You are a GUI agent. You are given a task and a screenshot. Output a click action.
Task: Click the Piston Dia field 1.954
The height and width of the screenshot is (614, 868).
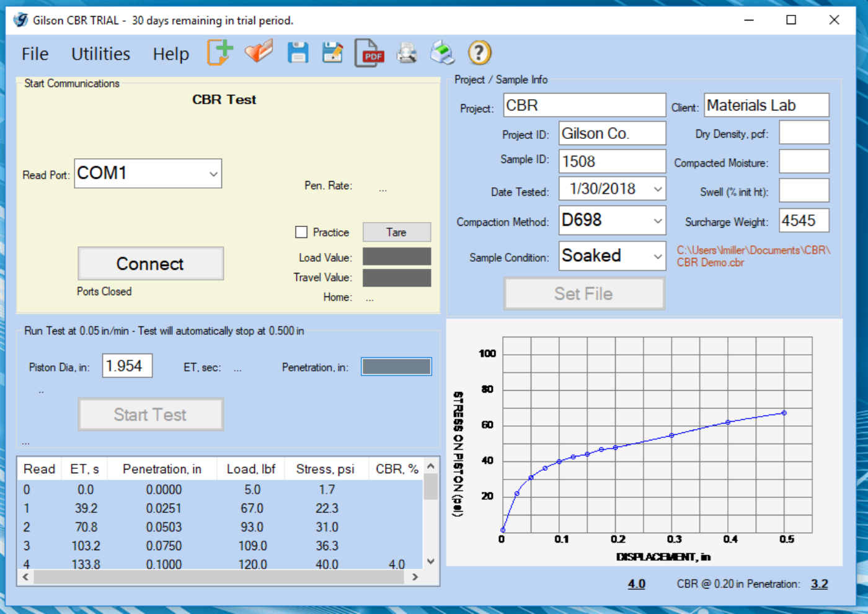[127, 366]
